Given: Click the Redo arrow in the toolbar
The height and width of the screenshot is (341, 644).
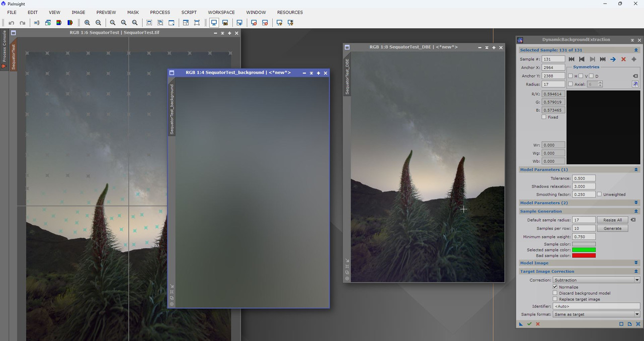Looking at the screenshot, I should [22, 23].
